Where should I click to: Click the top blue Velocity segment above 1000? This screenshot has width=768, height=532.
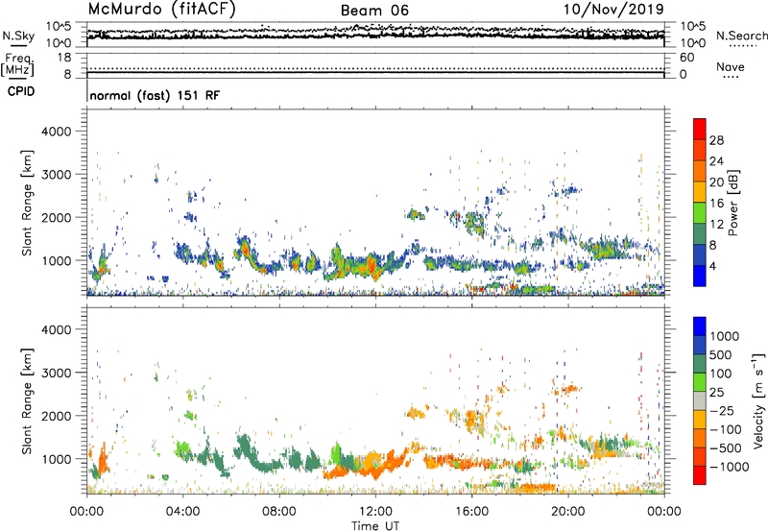(700, 326)
